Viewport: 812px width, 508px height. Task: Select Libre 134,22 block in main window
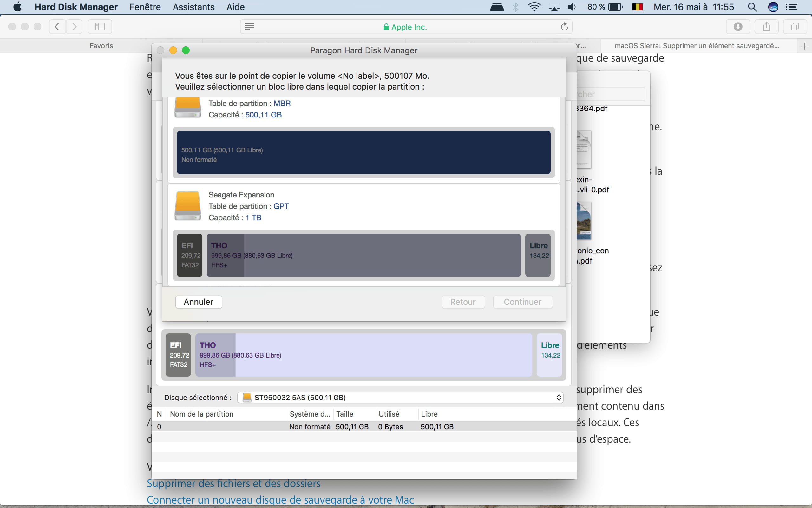549,355
